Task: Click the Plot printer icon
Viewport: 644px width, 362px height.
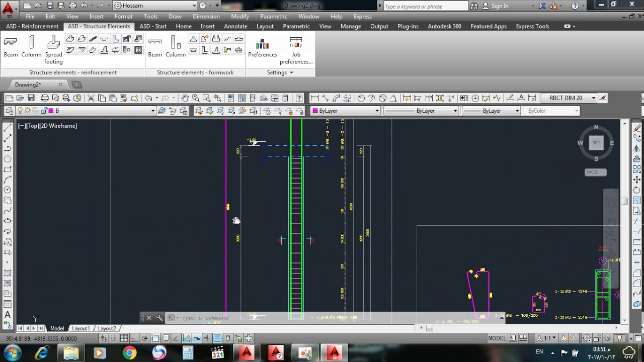Action: (45, 98)
